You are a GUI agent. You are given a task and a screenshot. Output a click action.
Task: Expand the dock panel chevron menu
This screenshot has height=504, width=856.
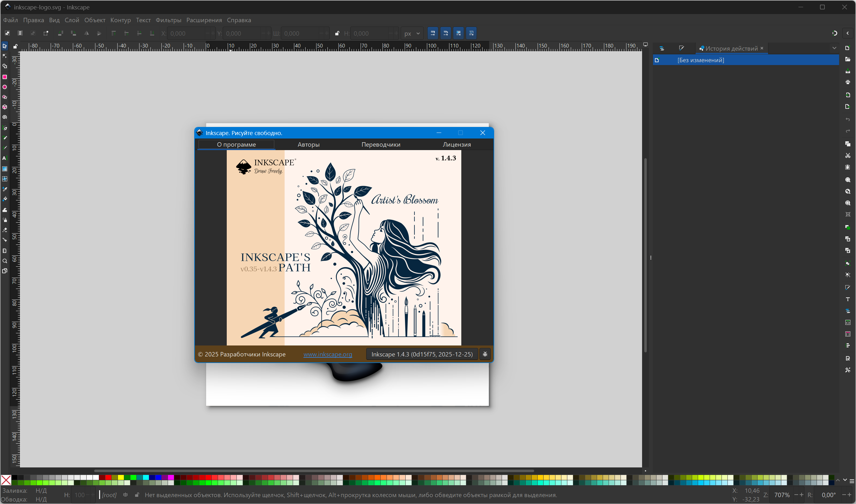pos(834,48)
